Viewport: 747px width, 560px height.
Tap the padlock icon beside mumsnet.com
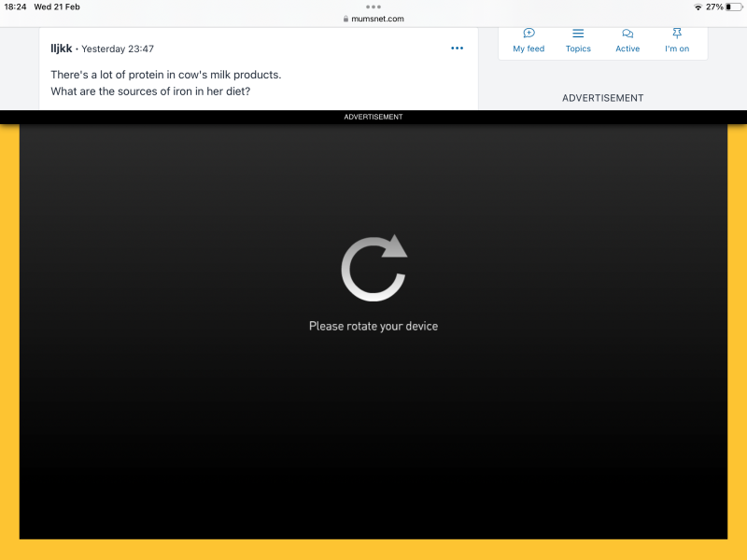345,19
